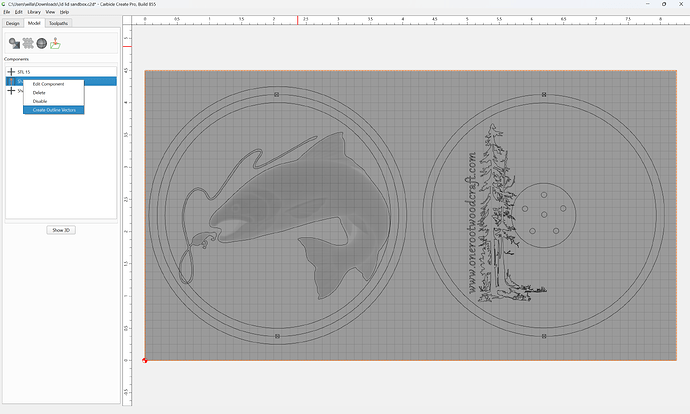The image size is (690, 414).
Task: Click the top tab node on fish circle
Action: tap(276, 95)
